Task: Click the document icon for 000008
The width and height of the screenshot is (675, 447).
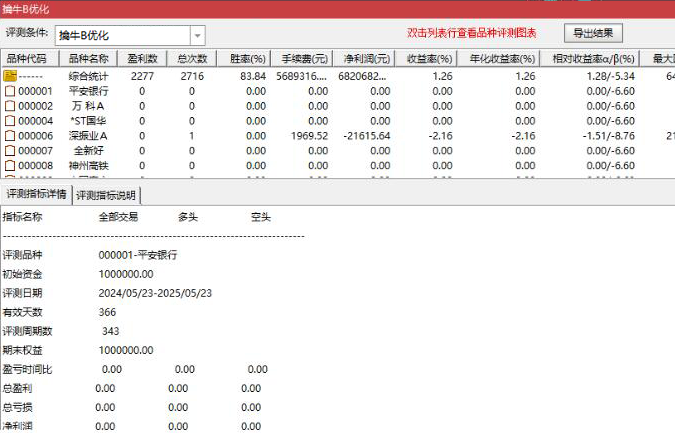Action: (x=10, y=166)
